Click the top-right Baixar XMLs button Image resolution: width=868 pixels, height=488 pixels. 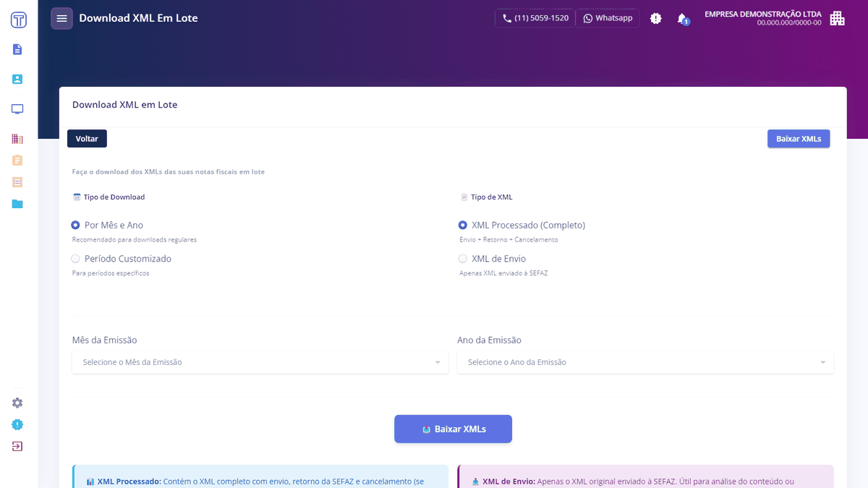[799, 138]
